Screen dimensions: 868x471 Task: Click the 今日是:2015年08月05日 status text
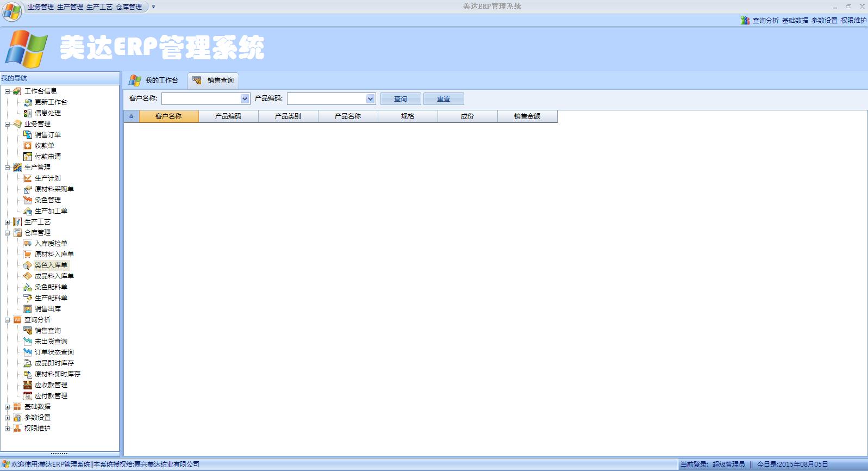pyautogui.click(x=792, y=464)
